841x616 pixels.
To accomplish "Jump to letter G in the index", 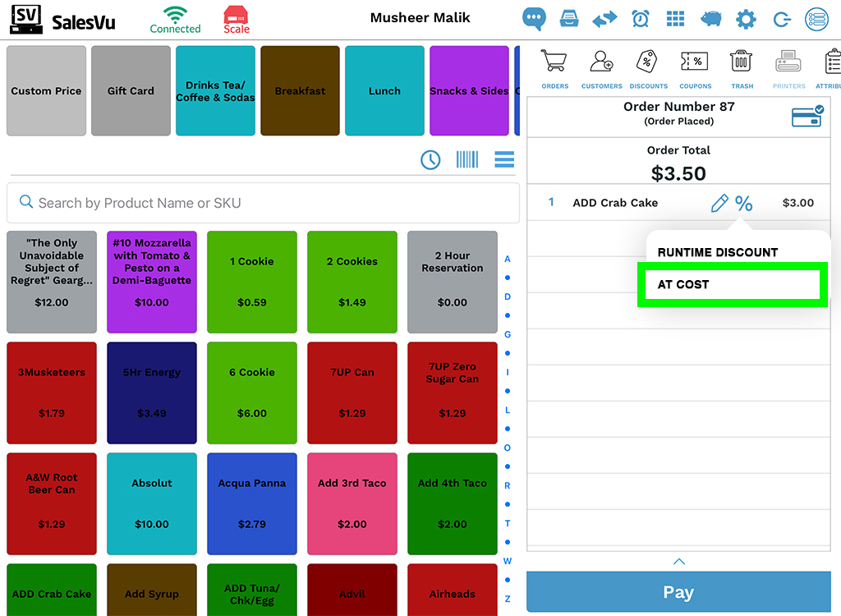I will point(508,334).
